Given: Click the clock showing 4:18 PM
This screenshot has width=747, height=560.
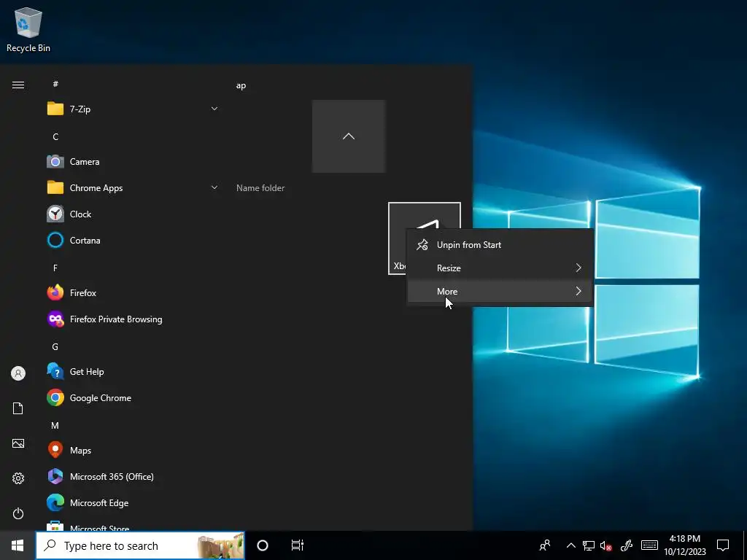Looking at the screenshot, I should pos(685,545).
